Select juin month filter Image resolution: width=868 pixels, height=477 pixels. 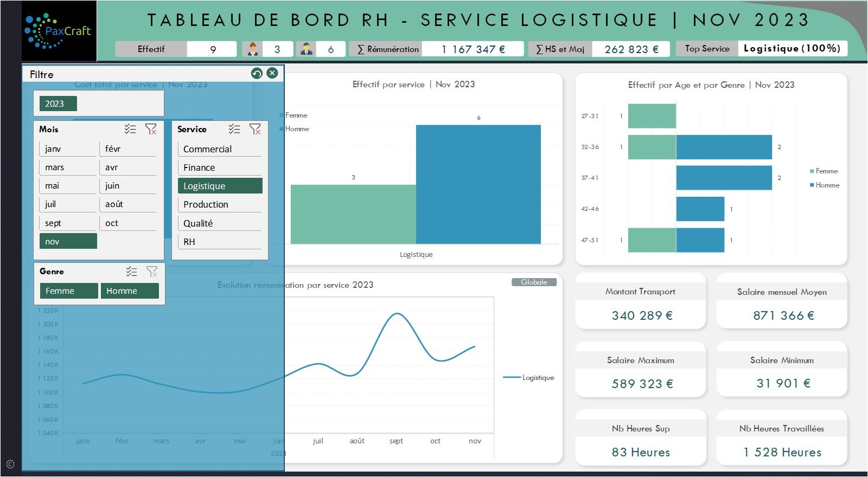click(x=128, y=185)
